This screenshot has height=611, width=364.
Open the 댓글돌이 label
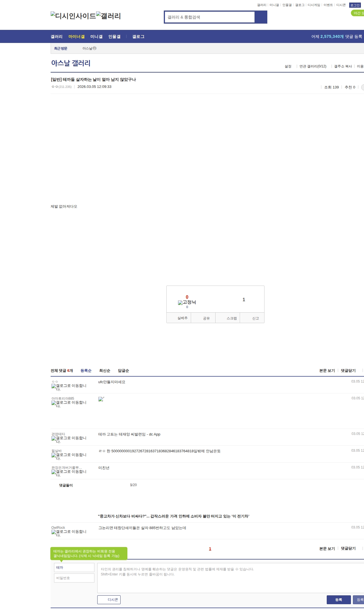click(x=66, y=485)
